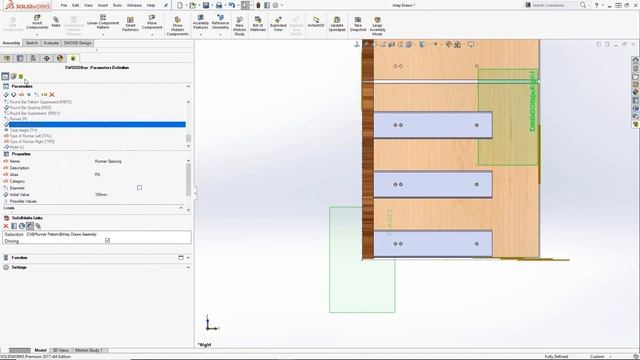Click Exploded View tool

pyautogui.click(x=278, y=24)
